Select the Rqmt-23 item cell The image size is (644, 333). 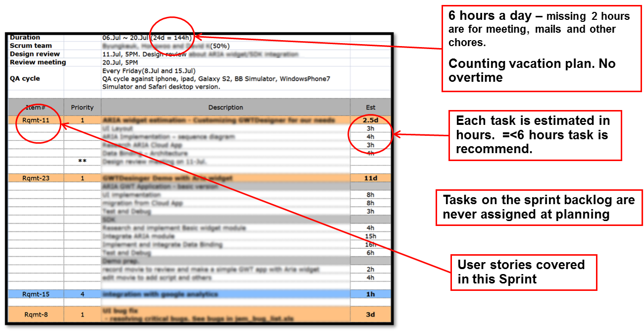[x=36, y=178]
